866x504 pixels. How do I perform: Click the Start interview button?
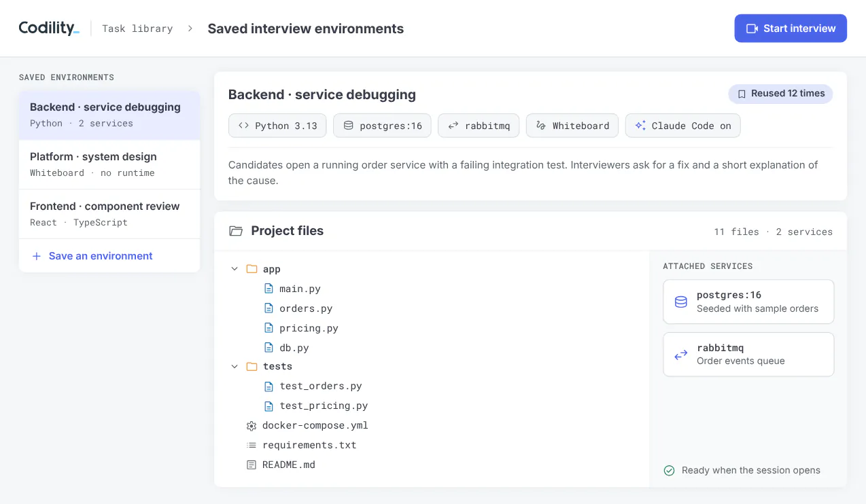point(791,29)
